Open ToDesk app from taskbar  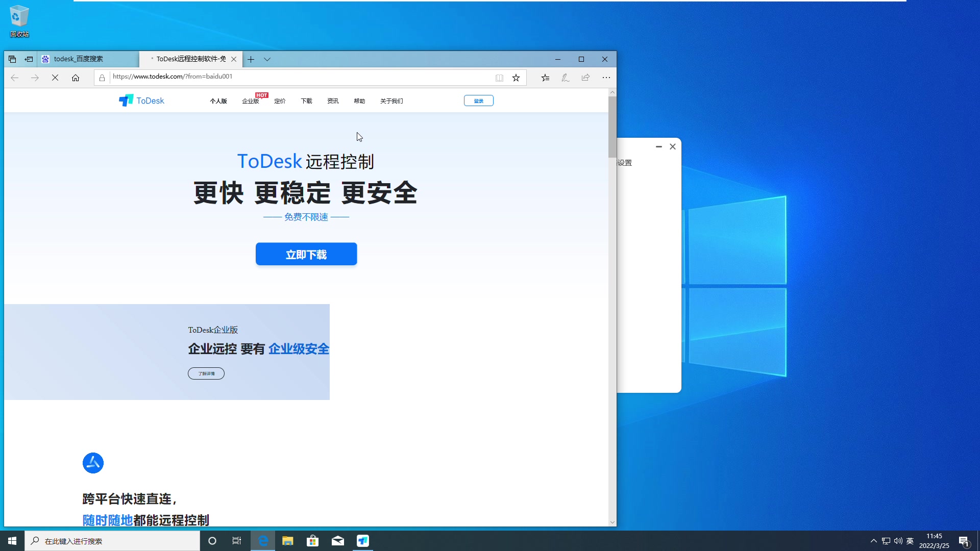[x=363, y=541]
